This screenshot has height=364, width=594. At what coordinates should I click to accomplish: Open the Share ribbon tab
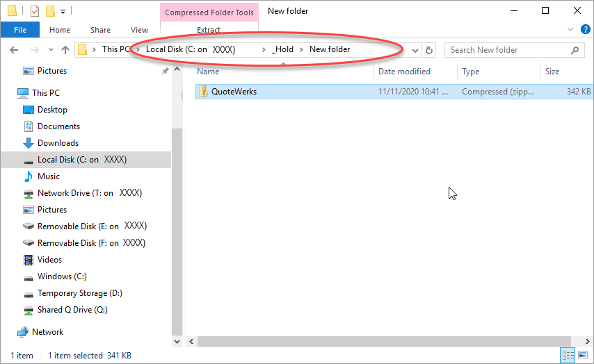click(100, 30)
